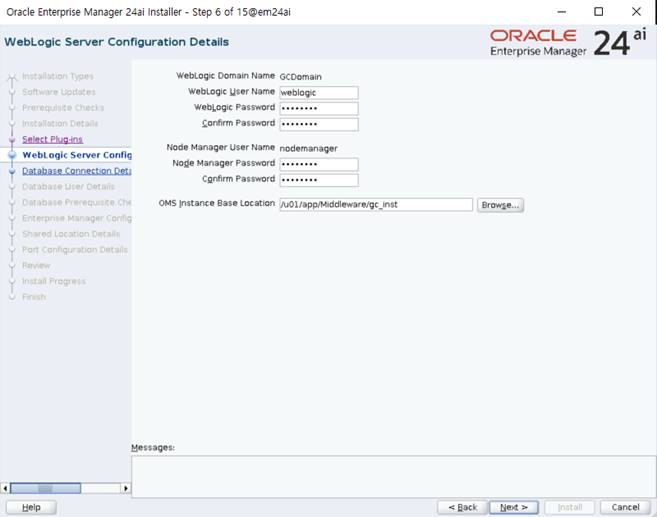
Task: Go to Database Connection Details step
Action: pyautogui.click(x=77, y=171)
